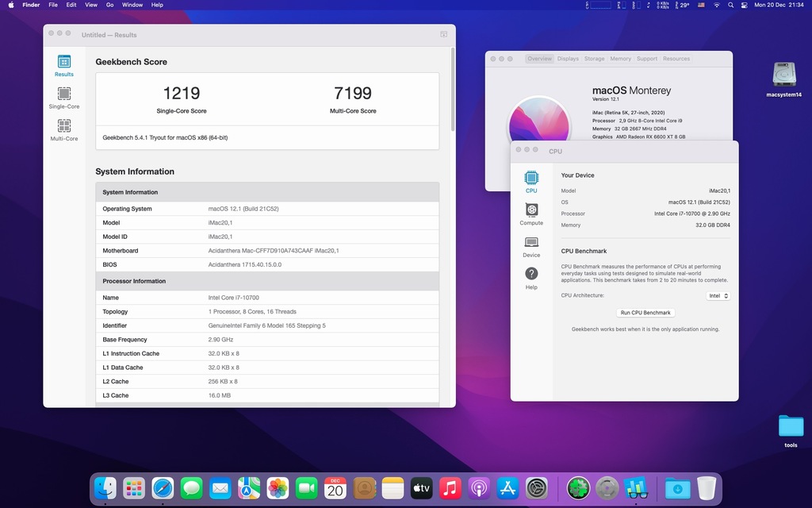This screenshot has height=508, width=812.
Task: Open Finder from the Dock
Action: point(105,488)
